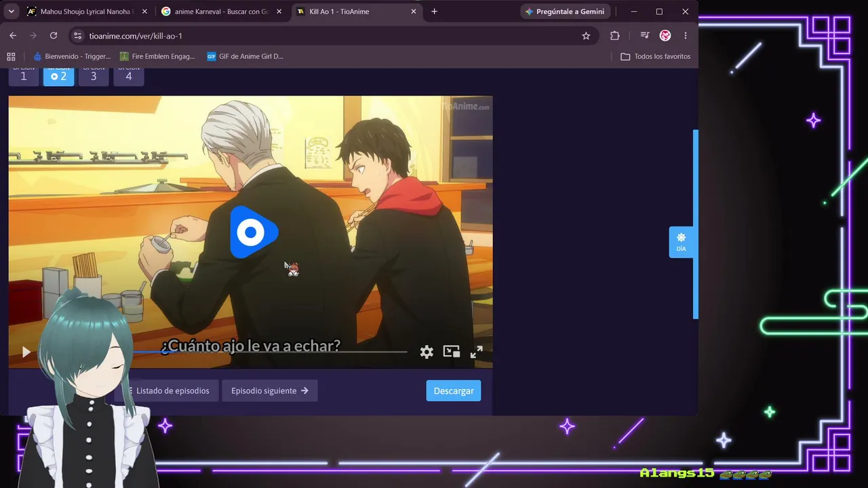Open the Chrome profile avatar
The height and width of the screenshot is (488, 868).
665,36
